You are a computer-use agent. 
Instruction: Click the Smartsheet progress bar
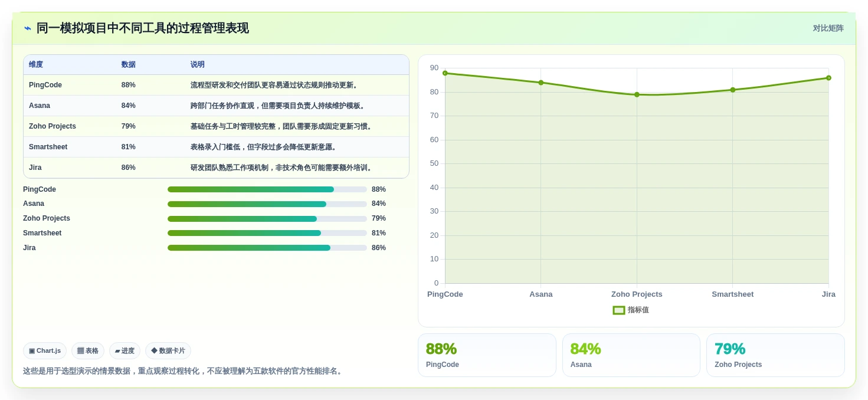[x=267, y=233]
